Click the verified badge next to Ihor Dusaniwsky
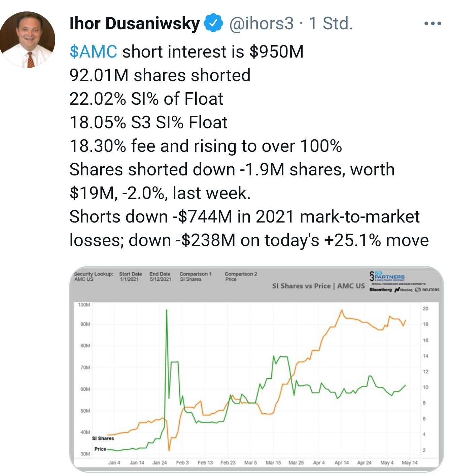This screenshot has height=476, width=449. (214, 23)
